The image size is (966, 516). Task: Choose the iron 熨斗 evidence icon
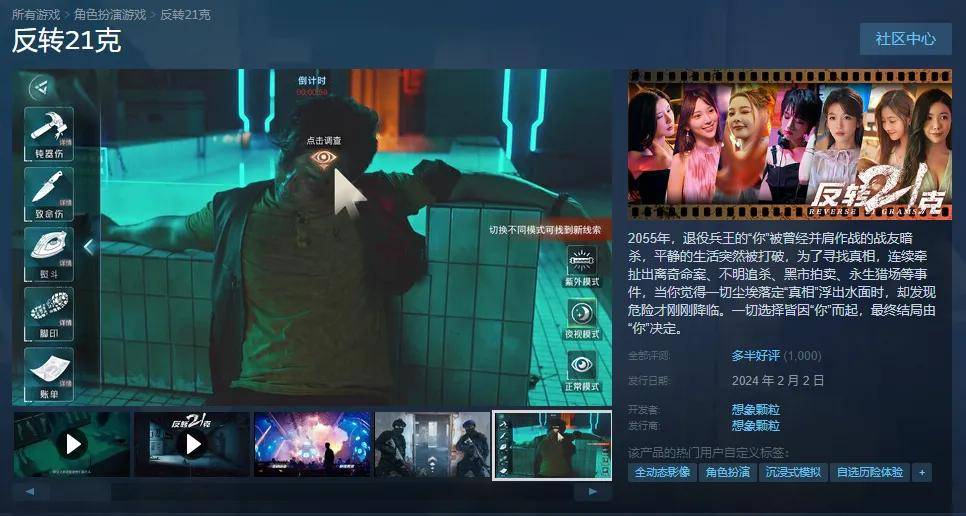[49, 254]
